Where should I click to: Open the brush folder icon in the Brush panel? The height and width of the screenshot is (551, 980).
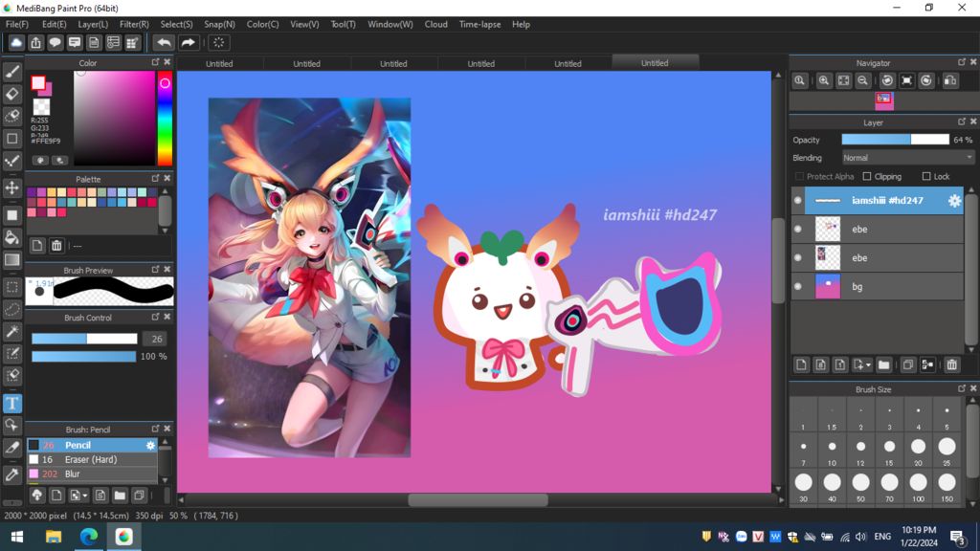(x=120, y=496)
